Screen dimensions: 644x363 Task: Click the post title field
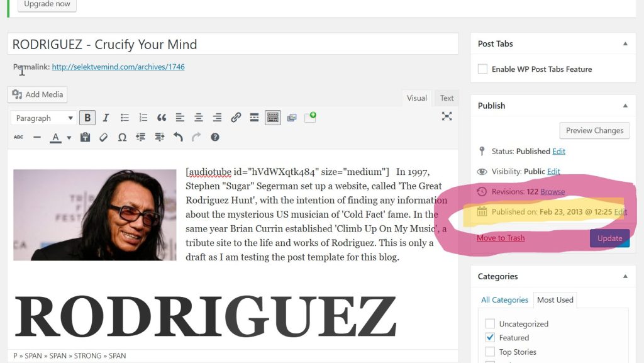[233, 44]
